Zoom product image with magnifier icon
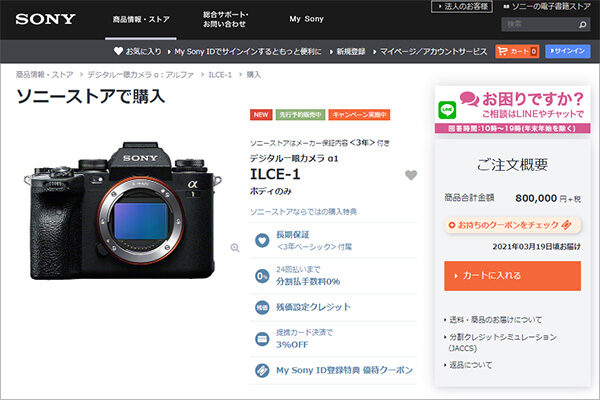 [x=235, y=248]
